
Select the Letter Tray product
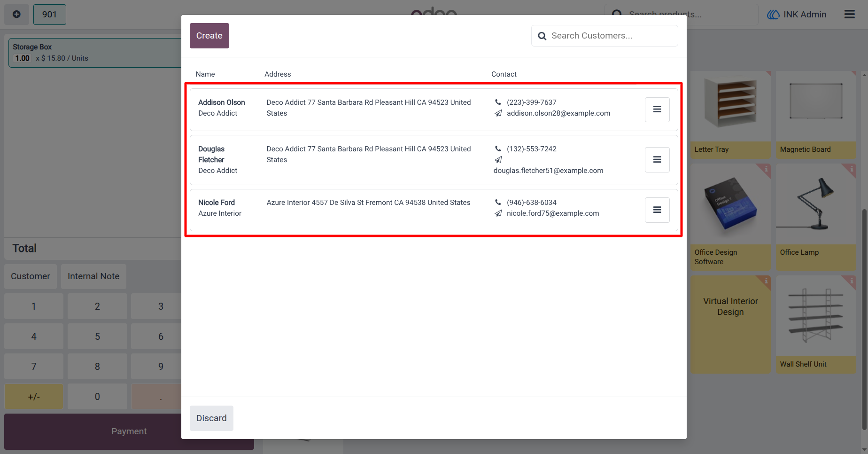point(730,115)
